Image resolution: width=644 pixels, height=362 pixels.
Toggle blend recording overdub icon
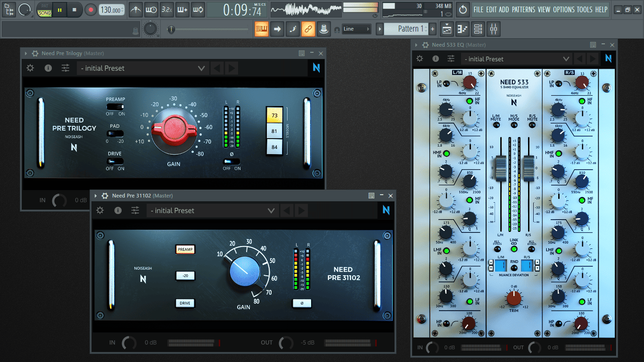pyautogui.click(x=182, y=9)
